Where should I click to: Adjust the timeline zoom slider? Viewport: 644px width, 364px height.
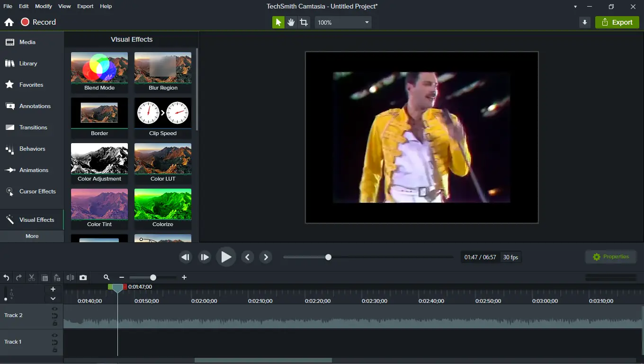point(152,277)
